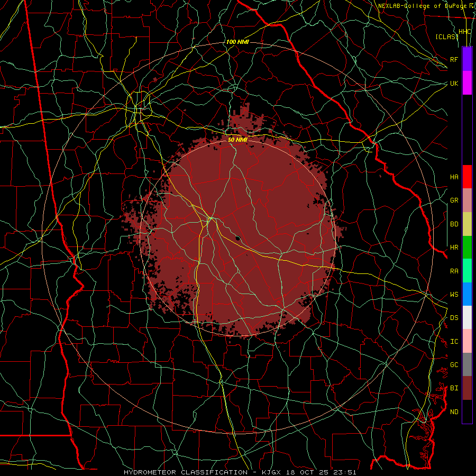476x476 pixels.
Task: Select the IC light pink swatch
Action: point(467,341)
